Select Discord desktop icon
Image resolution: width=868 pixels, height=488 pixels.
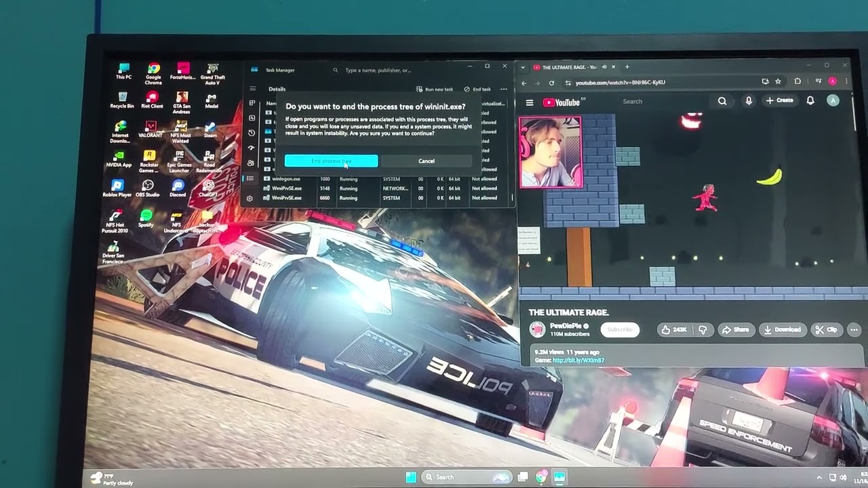coord(178,188)
